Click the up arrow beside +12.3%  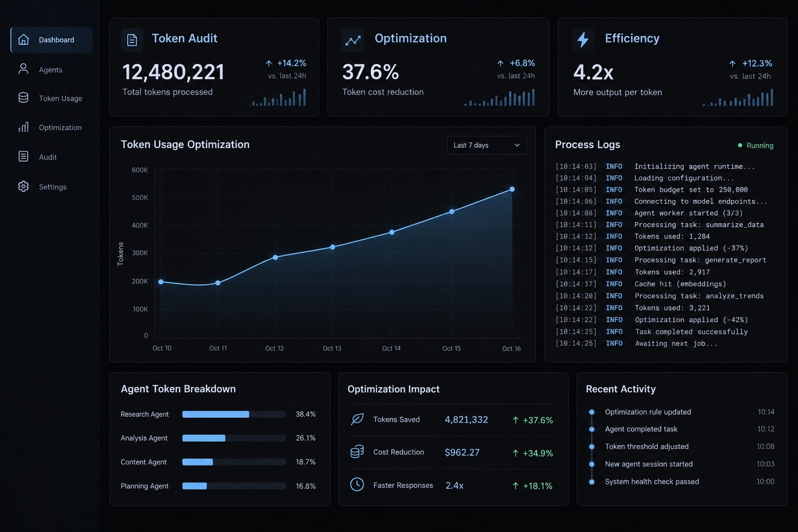coord(732,63)
